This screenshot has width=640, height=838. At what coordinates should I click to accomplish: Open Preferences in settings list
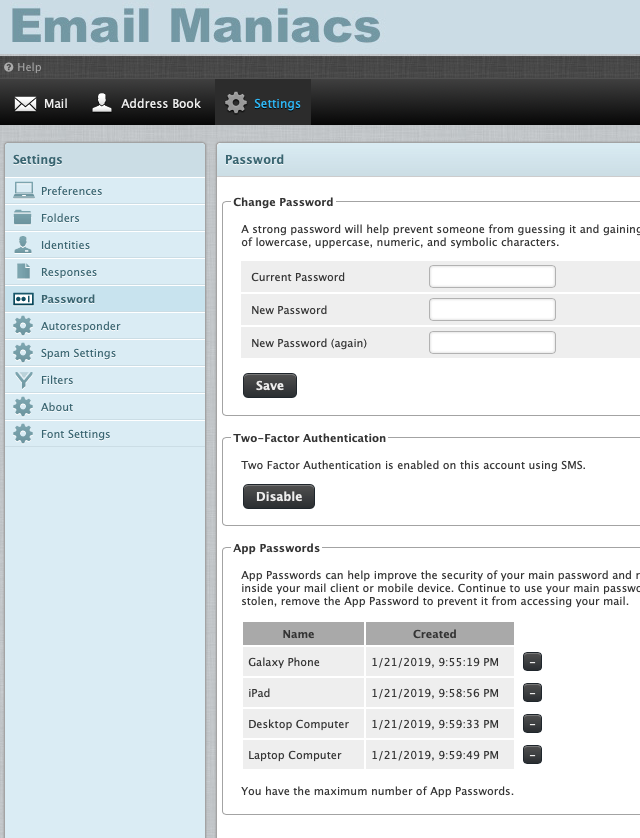click(x=105, y=191)
